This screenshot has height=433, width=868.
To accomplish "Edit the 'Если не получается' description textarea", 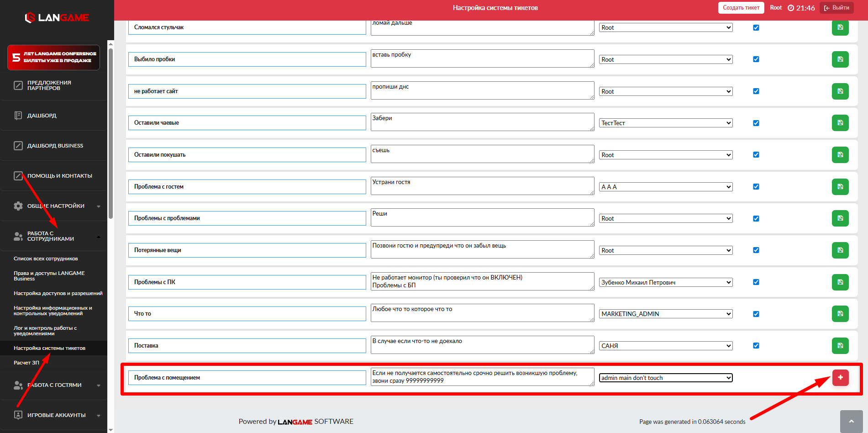I will [483, 377].
